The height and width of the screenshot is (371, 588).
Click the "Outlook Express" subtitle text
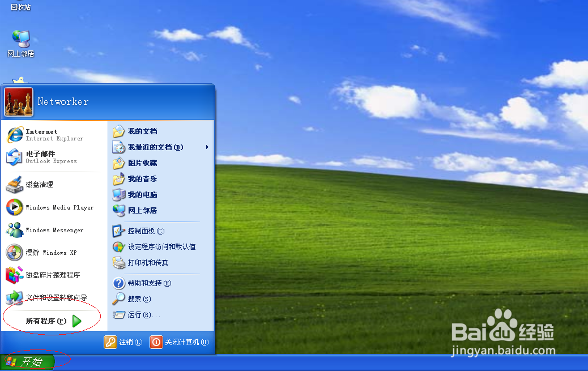(52, 161)
